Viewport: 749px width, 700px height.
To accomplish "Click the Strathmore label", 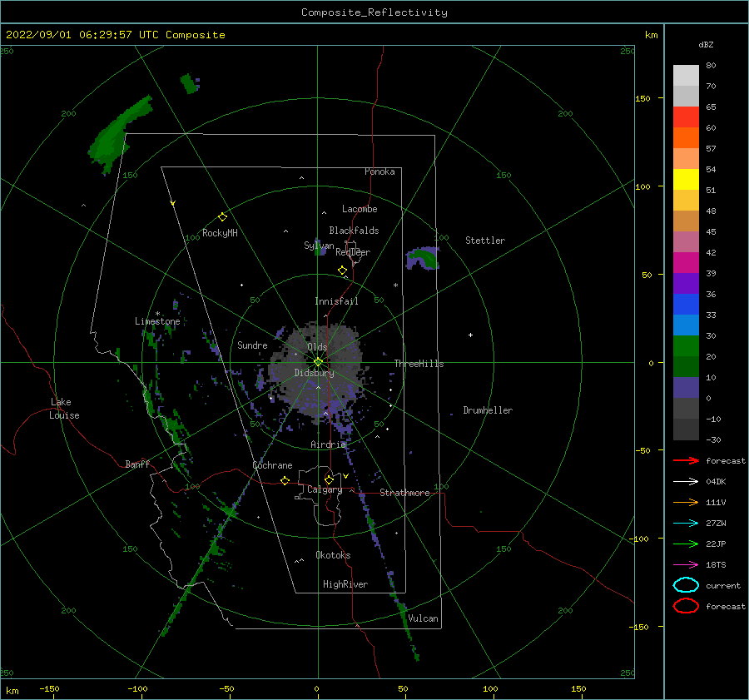I will point(404,493).
